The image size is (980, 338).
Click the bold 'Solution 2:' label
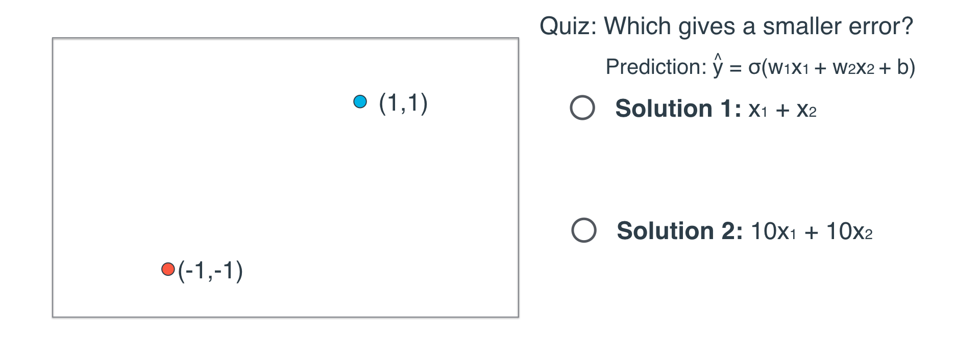[679, 231]
